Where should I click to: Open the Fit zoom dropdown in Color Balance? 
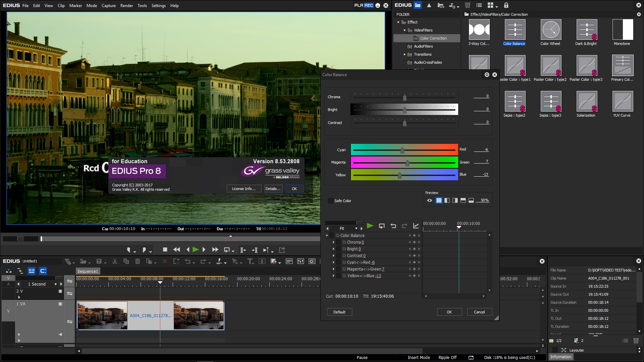point(356,229)
